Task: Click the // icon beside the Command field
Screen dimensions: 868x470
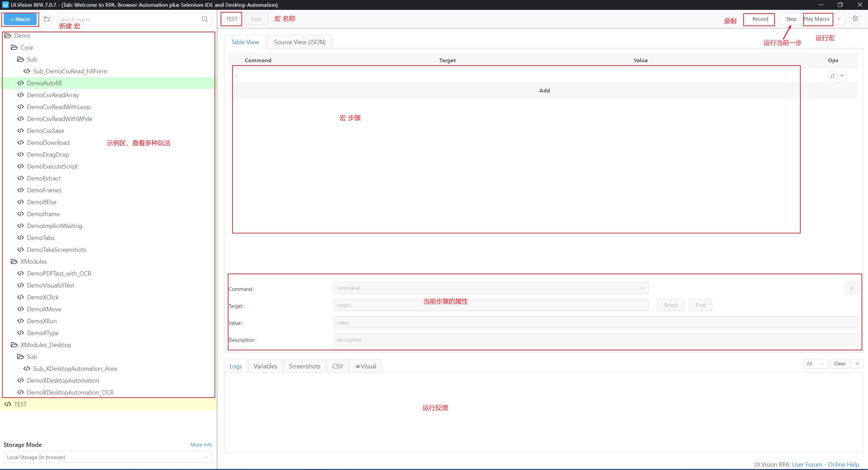Action: tap(852, 288)
